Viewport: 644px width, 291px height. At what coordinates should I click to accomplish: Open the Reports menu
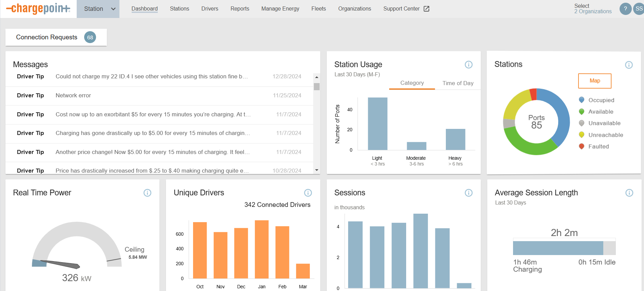tap(240, 9)
